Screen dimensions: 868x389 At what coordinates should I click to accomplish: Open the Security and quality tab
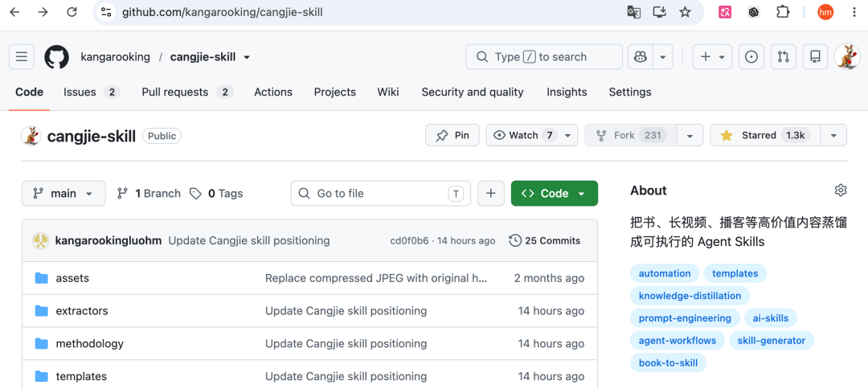(x=473, y=92)
